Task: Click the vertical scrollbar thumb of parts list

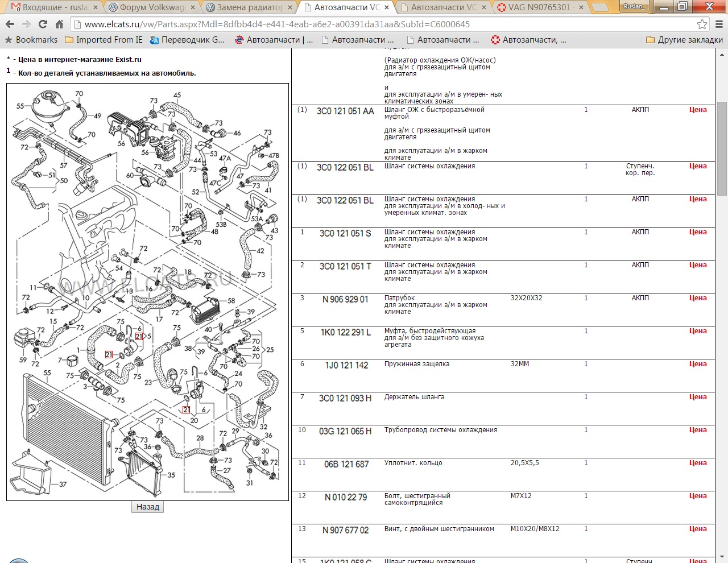Action: pos(722,148)
